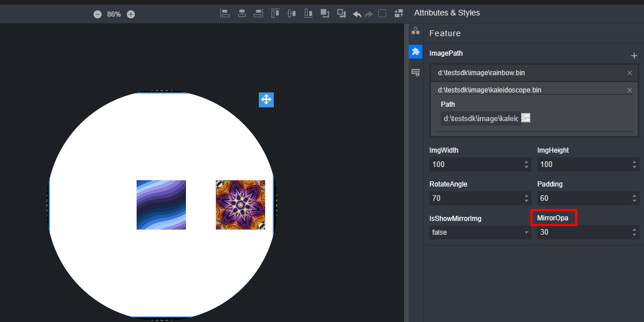Align selected widgets to the left
The height and width of the screenshot is (322, 644).
click(x=225, y=13)
